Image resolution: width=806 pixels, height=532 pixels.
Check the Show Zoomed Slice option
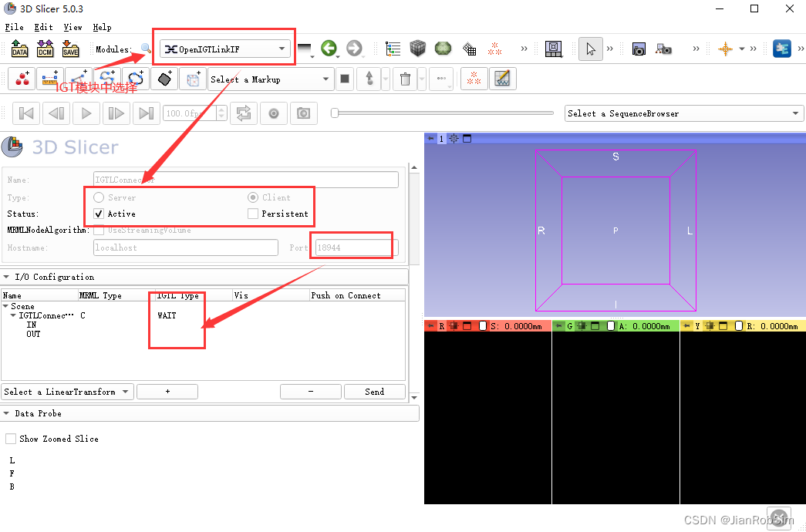[x=11, y=438]
